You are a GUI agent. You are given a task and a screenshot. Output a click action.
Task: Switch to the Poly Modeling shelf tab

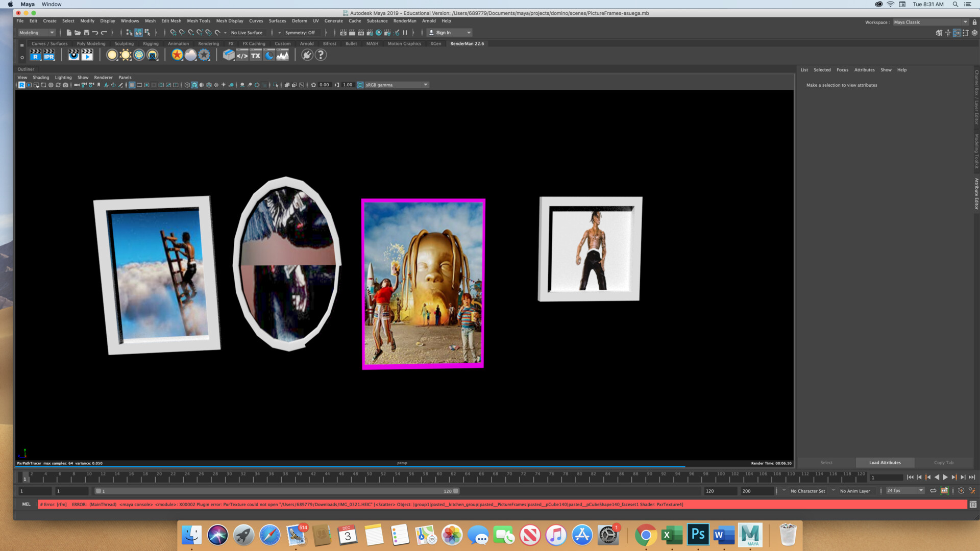point(91,44)
